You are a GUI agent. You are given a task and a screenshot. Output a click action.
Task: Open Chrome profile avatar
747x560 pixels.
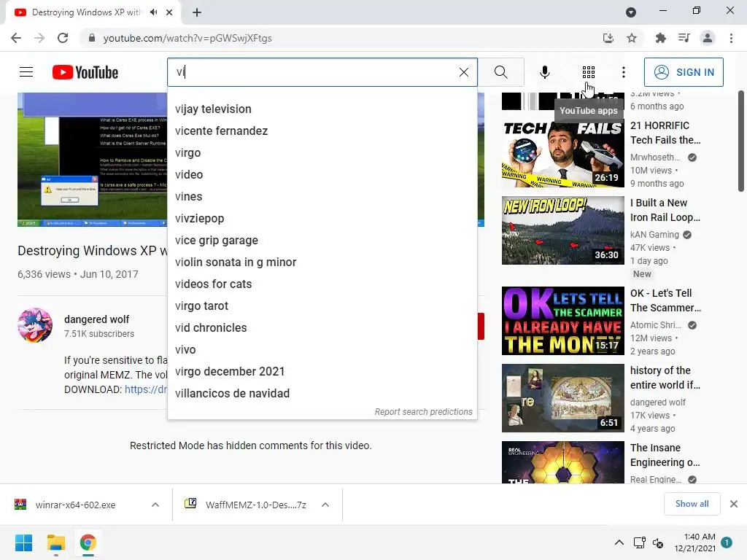click(708, 38)
